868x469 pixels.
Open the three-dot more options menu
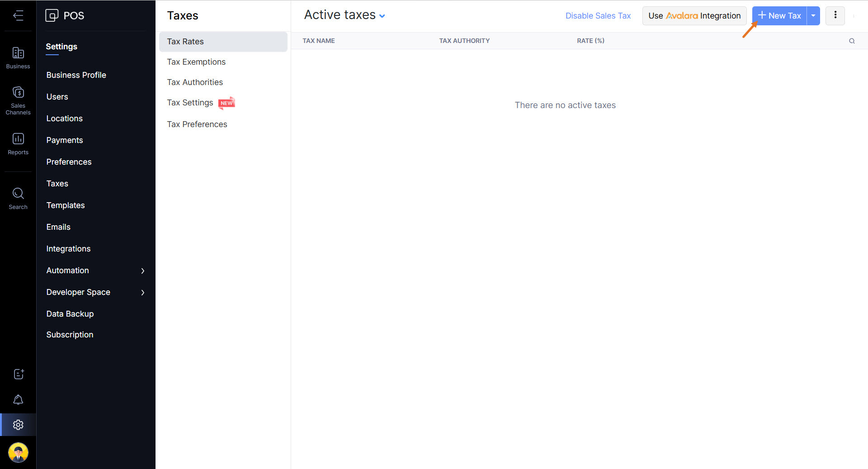coord(835,15)
